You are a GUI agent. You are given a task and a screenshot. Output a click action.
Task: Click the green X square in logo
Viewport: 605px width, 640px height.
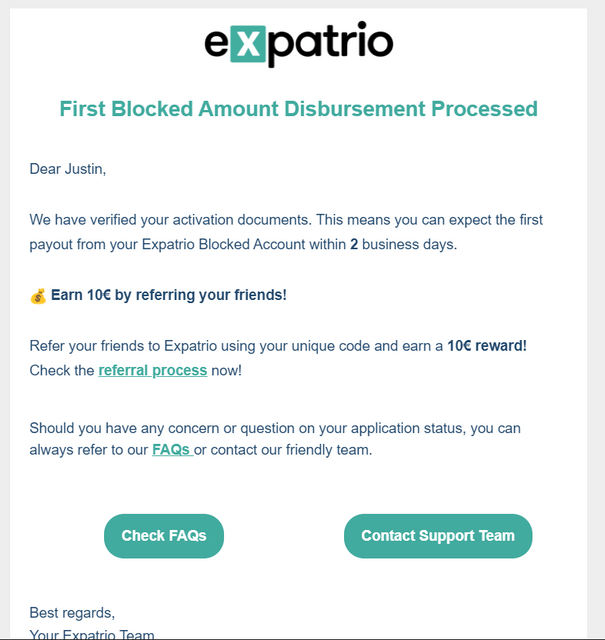248,44
